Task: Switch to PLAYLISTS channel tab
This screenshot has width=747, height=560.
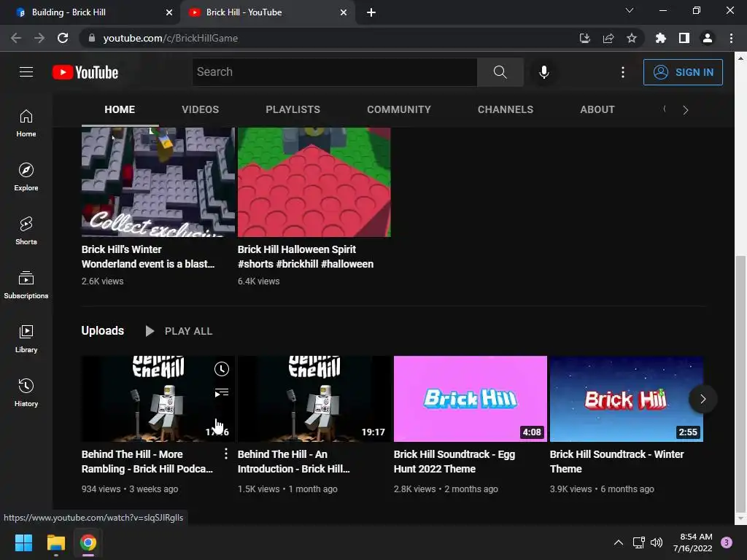Action: (x=293, y=109)
